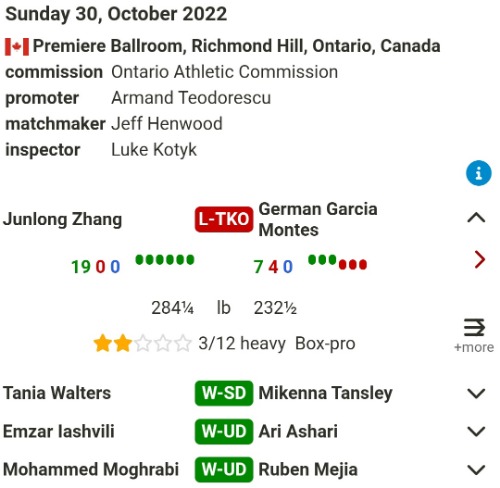Screen dimensions: 500x488
Task: Open Mikenna Tansley's boxer profile
Action: [x=325, y=393]
